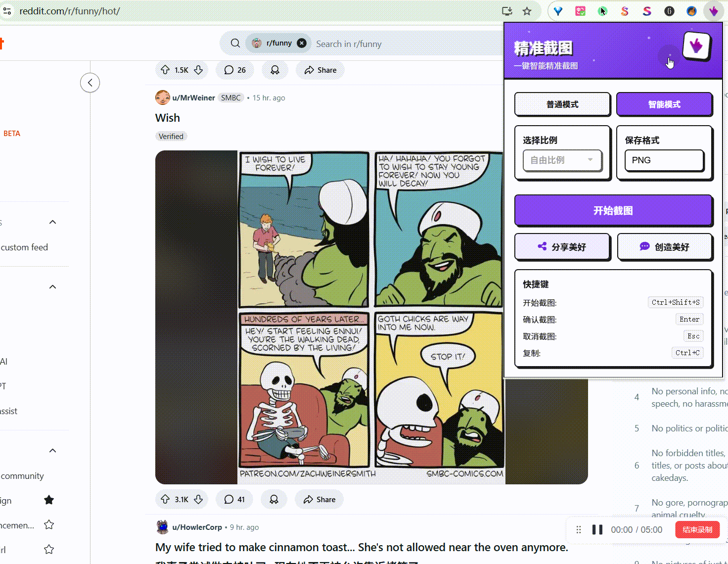Click the extension logo in the popup header

pyautogui.click(x=696, y=46)
